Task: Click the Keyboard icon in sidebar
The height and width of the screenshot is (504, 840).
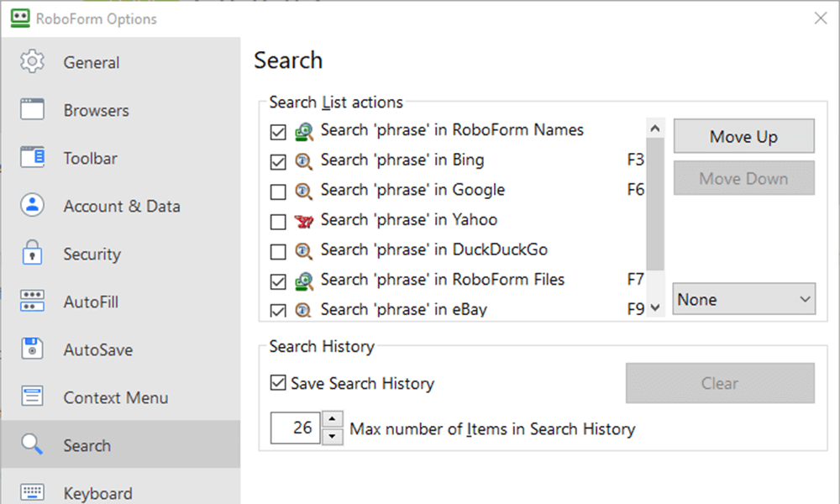Action: pyautogui.click(x=32, y=491)
